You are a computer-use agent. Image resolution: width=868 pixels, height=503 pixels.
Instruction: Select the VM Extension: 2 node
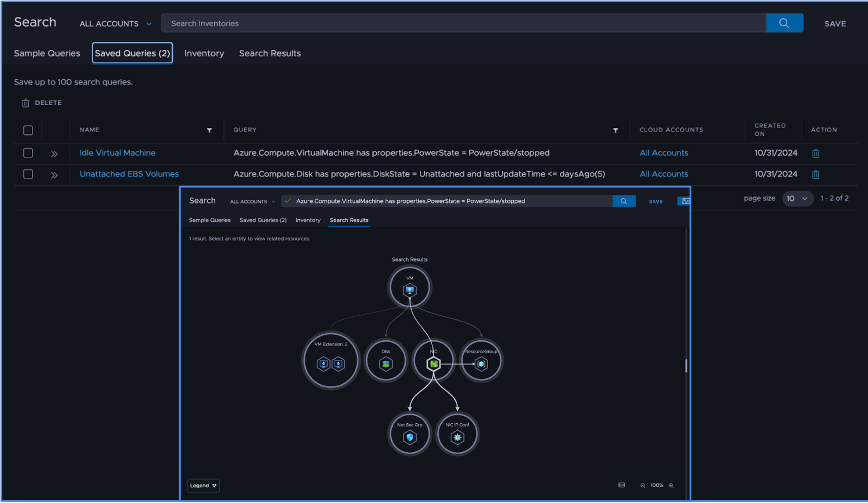(x=331, y=360)
